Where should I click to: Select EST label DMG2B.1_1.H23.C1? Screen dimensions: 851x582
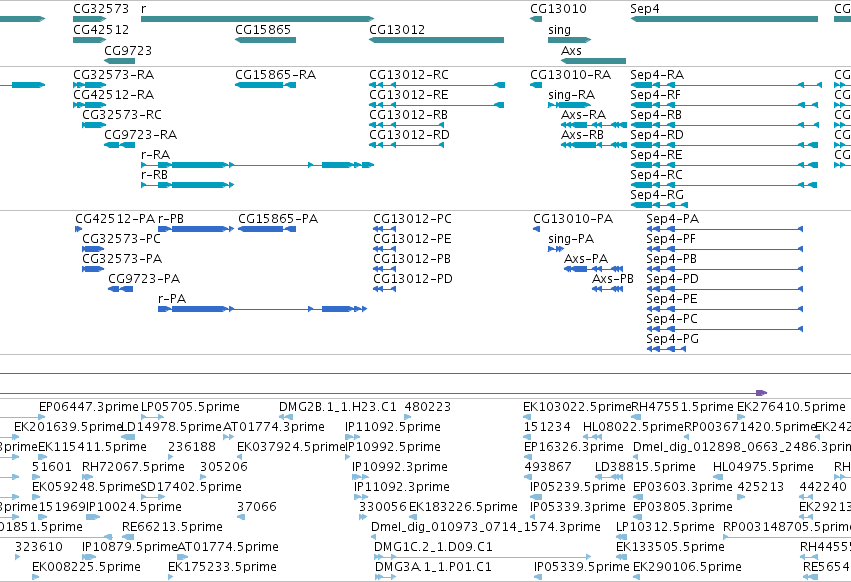(338, 407)
